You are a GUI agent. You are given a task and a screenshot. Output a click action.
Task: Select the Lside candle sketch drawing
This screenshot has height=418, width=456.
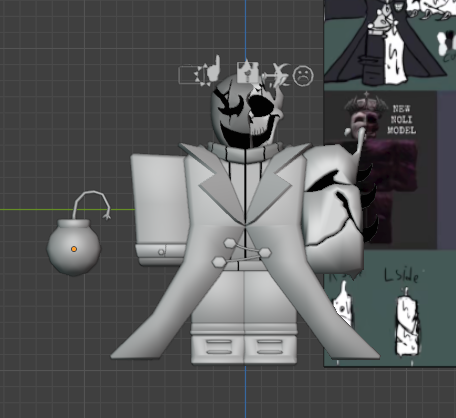[407, 325]
